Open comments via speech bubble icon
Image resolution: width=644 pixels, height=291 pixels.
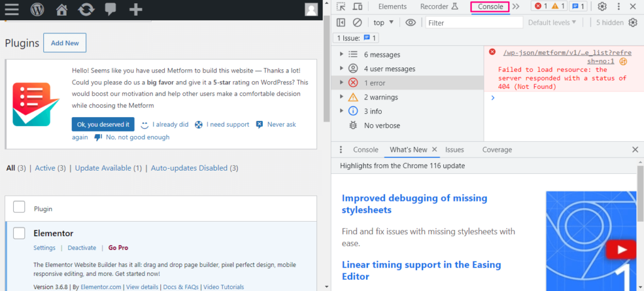point(111,9)
